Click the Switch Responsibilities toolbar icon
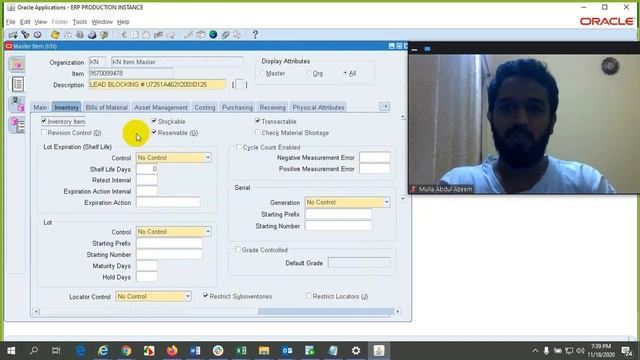Viewport: 640px width, 360px height. pos(80,35)
